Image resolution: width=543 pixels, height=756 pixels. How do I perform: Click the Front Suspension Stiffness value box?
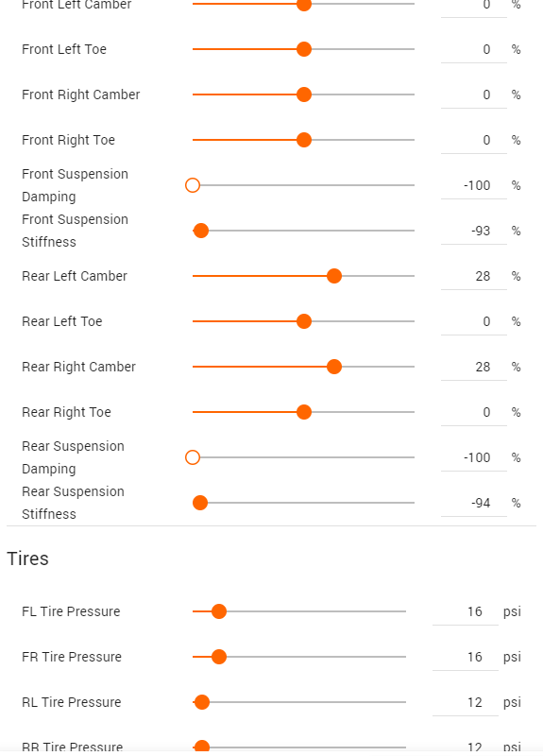coord(474,231)
